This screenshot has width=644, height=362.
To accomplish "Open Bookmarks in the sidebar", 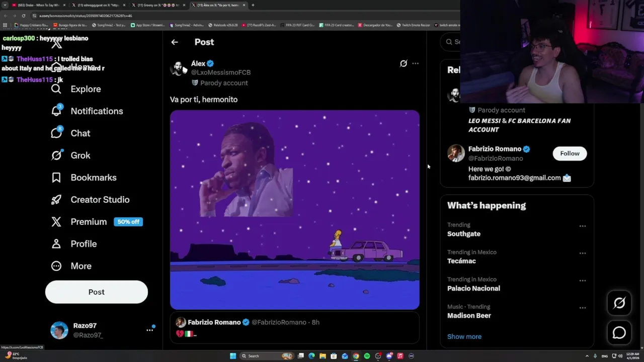I will click(x=84, y=177).
